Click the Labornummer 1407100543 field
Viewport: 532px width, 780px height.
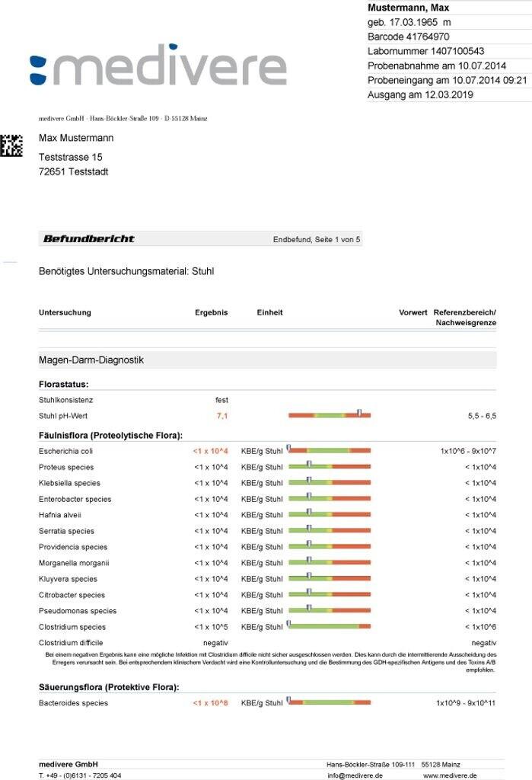pyautogui.click(x=425, y=51)
